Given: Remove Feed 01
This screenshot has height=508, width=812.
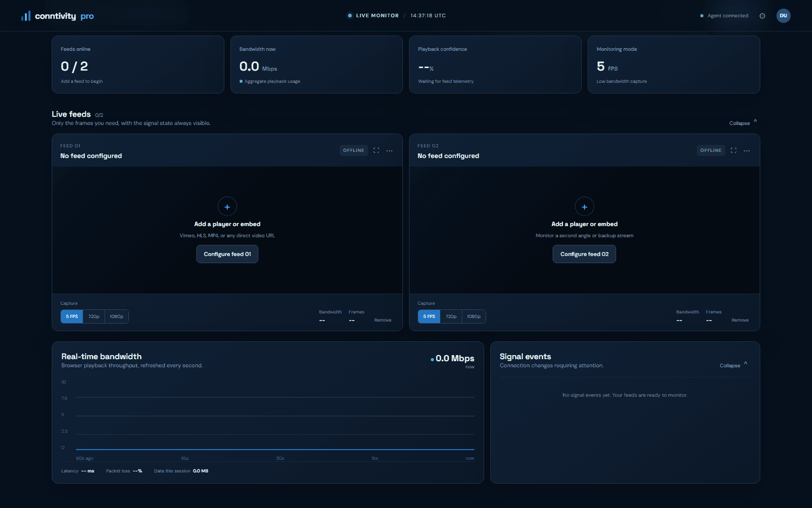Looking at the screenshot, I should point(383,320).
